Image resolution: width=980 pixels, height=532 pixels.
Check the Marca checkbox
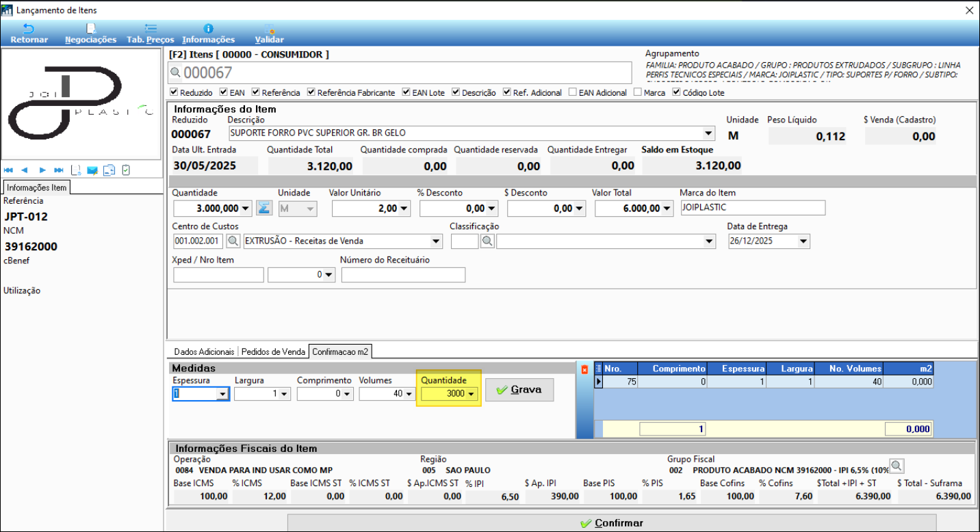tap(638, 92)
